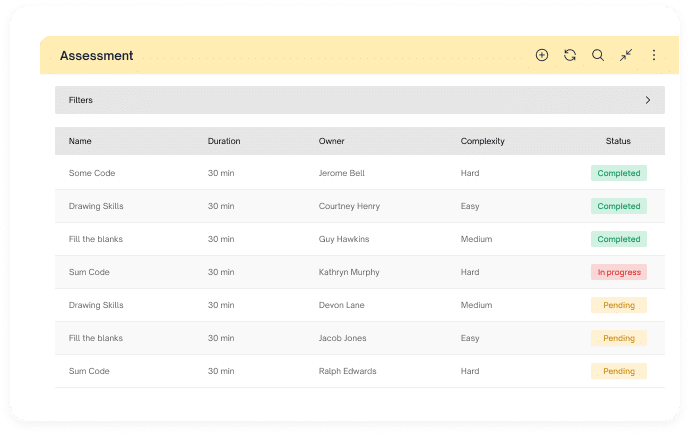This screenshot has width=690, height=435.
Task: Collapse the panel with arrows icon
Action: tap(626, 55)
